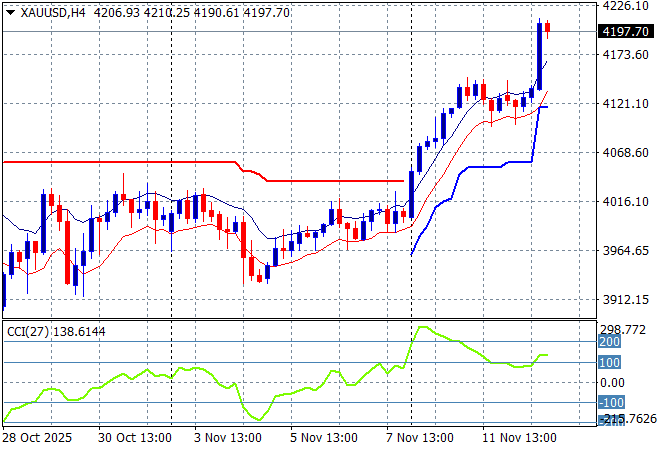Select price scale value 3964.65

[625, 250]
